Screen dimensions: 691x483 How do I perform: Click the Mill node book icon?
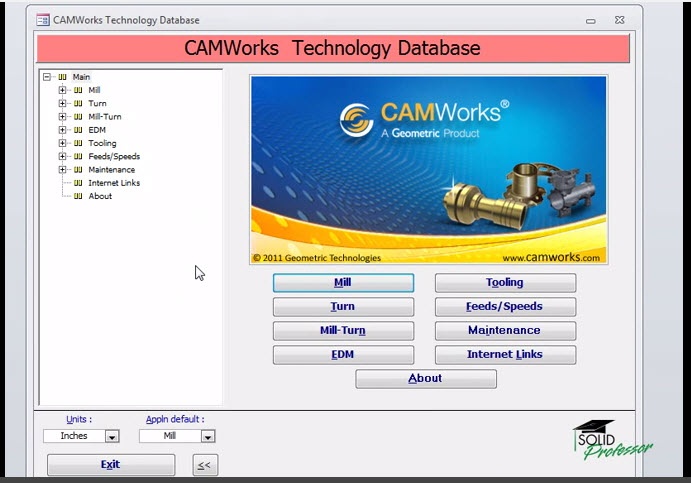[78, 90]
